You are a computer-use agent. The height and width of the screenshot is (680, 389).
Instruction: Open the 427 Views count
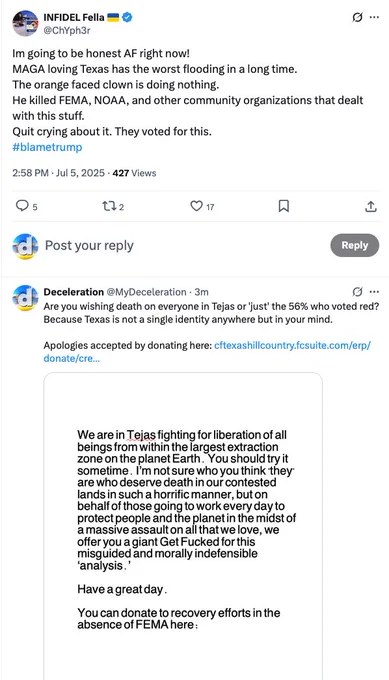pos(134,173)
